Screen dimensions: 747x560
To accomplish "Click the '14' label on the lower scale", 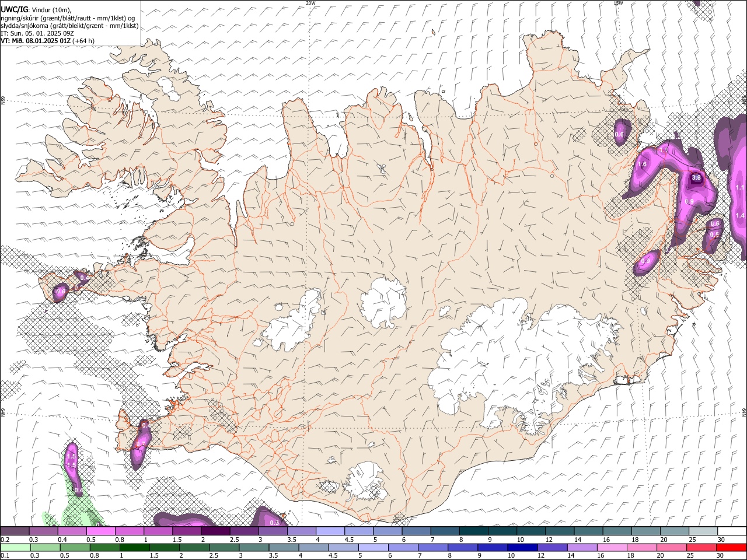I will 571,555.
